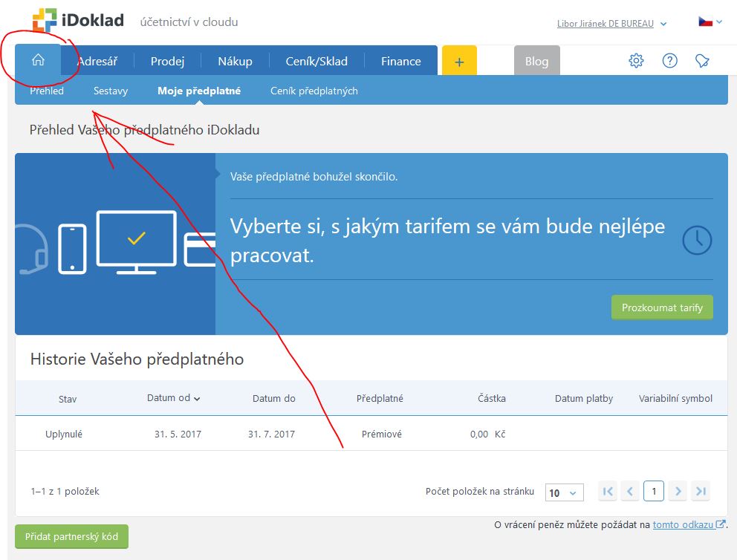
Task: Open the language flag dropdown
Action: point(710,22)
